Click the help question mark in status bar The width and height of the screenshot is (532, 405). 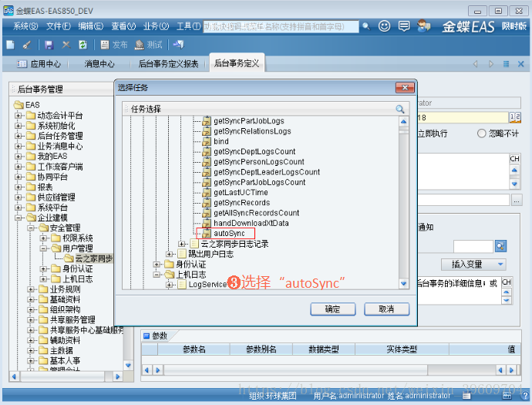pyautogui.click(x=525, y=396)
